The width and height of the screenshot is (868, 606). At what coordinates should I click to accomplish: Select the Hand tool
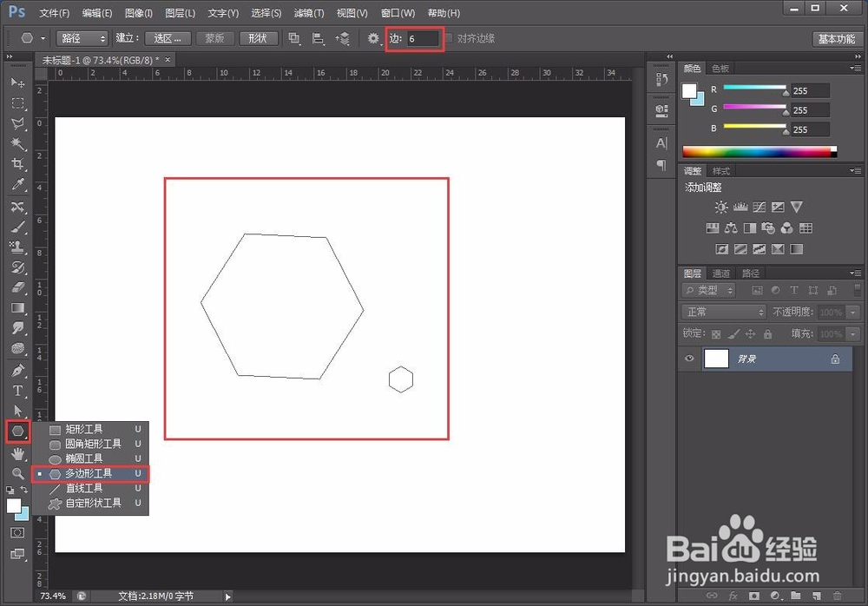(x=17, y=454)
